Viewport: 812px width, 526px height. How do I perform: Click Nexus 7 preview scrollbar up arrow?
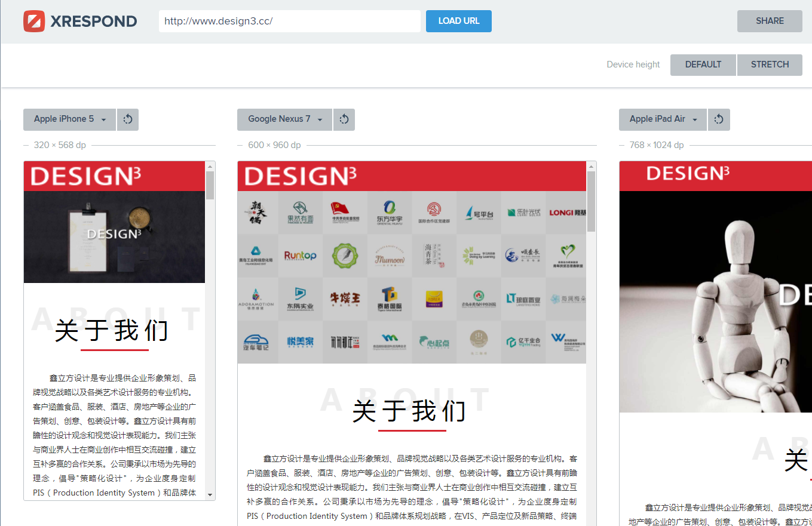click(592, 166)
